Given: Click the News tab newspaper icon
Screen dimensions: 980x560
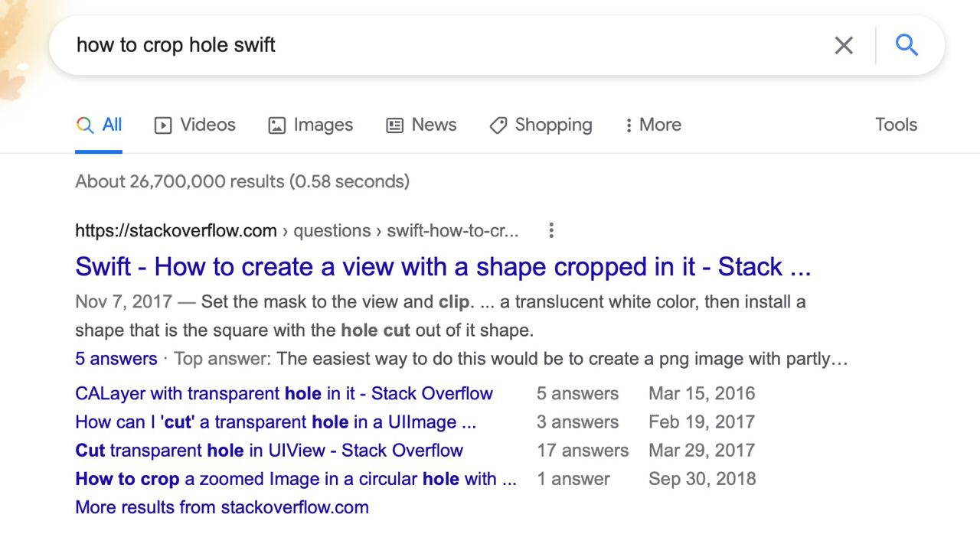Looking at the screenshot, I should click(394, 125).
